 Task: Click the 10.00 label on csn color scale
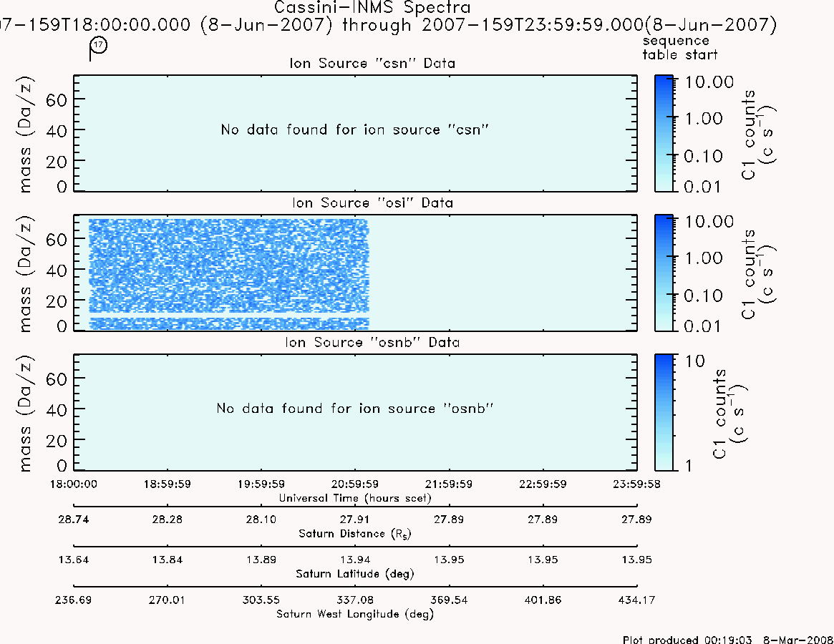pyautogui.click(x=709, y=82)
